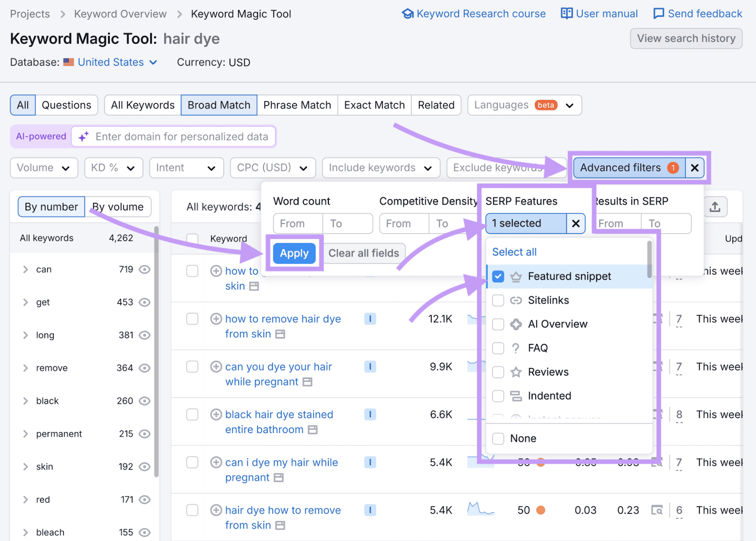Switch to the Phrase Match tab
The width and height of the screenshot is (756, 541).
[x=297, y=105]
